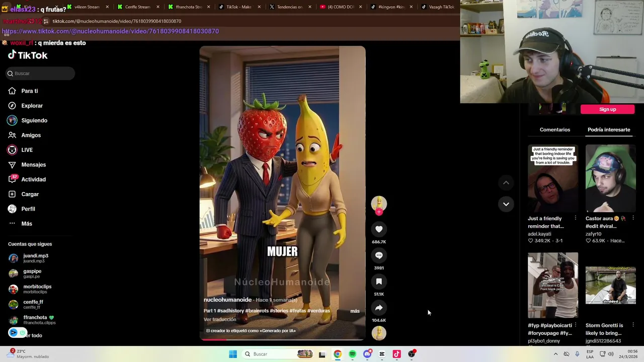Open Spotify from the taskbar
The width and height of the screenshot is (644, 362).
[352, 354]
